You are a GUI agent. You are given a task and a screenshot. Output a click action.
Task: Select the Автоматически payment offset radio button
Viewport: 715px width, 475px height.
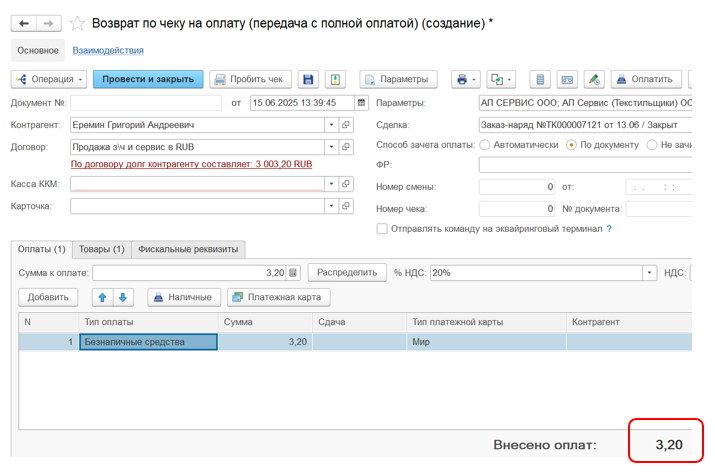click(485, 145)
